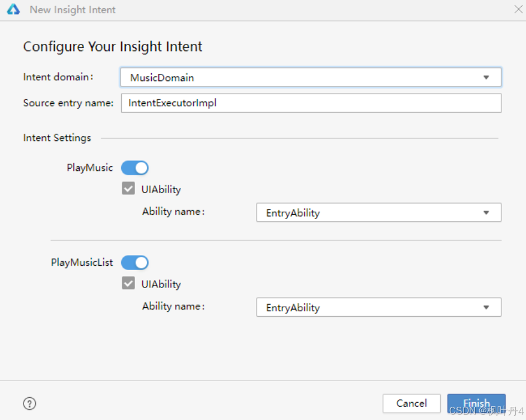
Task: Uncheck the UIAbility checkbox under PlayMusicList
Action: pos(128,284)
